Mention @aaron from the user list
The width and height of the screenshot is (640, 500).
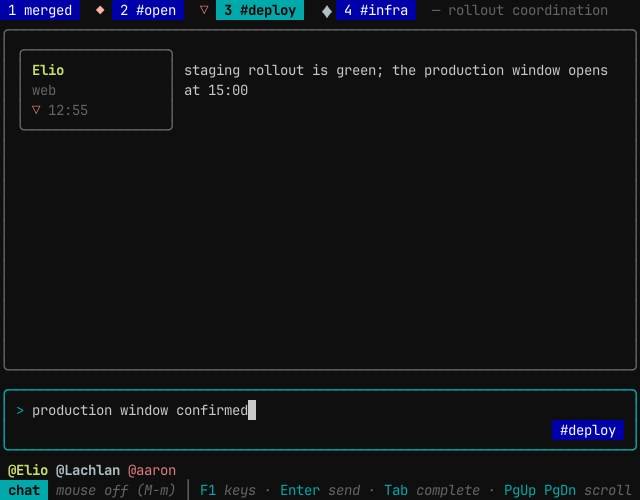click(152, 470)
